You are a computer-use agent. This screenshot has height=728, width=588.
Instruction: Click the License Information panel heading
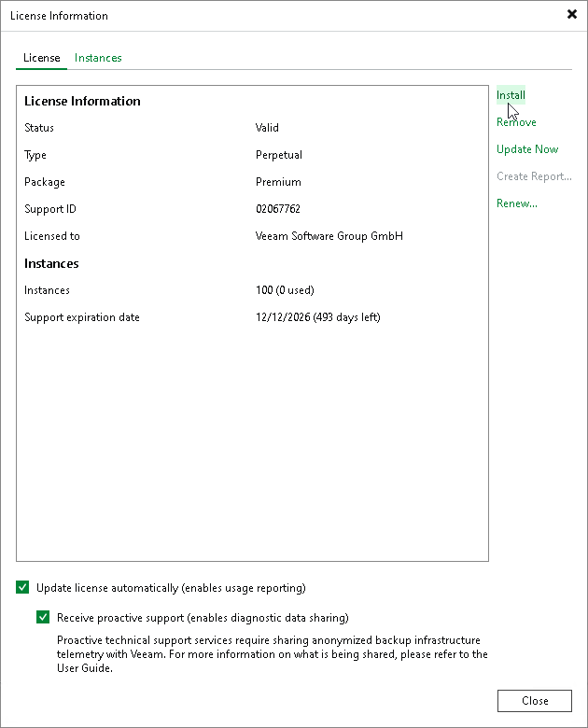[x=82, y=101]
